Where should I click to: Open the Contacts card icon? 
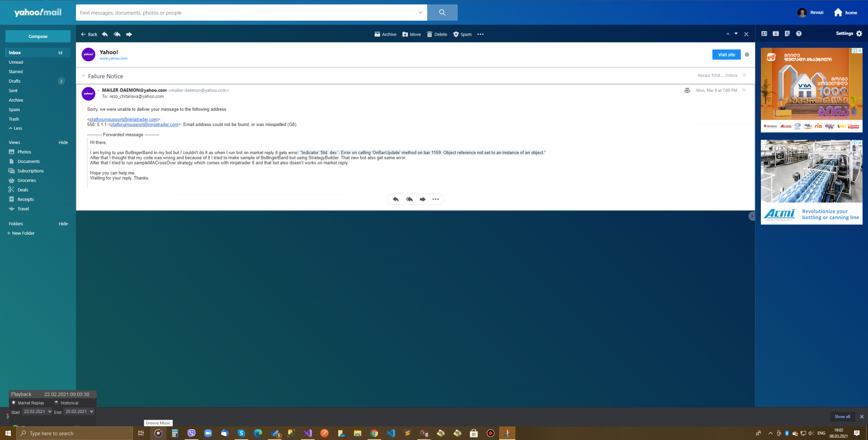click(764, 33)
